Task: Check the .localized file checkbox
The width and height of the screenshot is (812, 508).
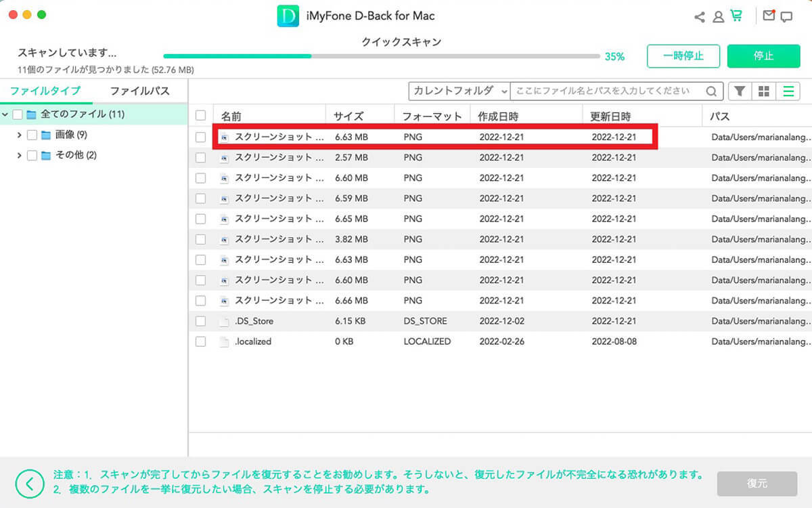Action: coord(200,341)
